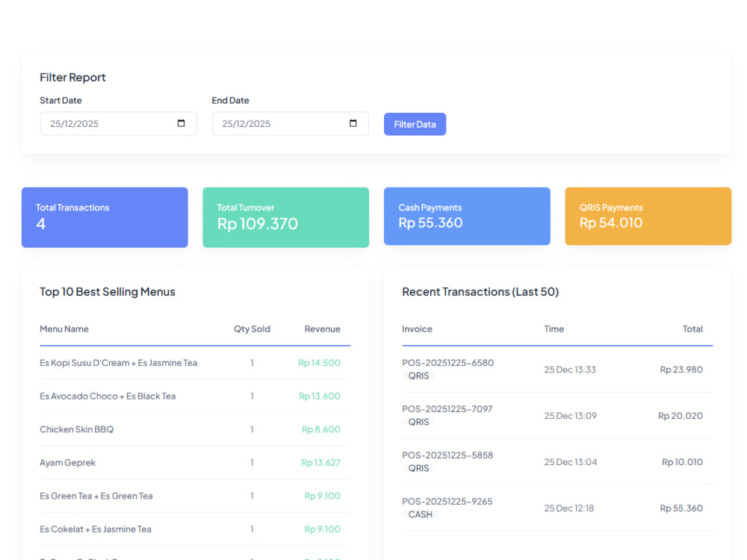
Task: Click Es Green Tea revenue Rp 9.100
Action: coord(322,497)
